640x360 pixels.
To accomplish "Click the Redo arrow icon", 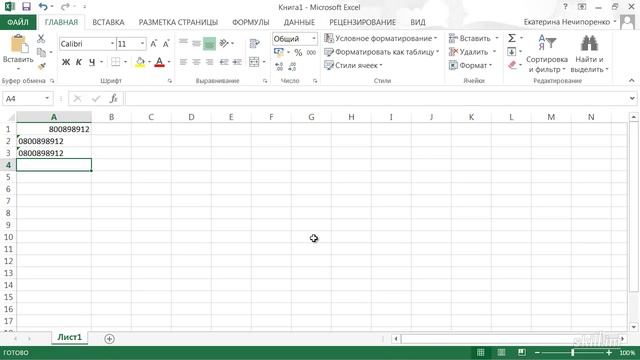I will (x=65, y=7).
